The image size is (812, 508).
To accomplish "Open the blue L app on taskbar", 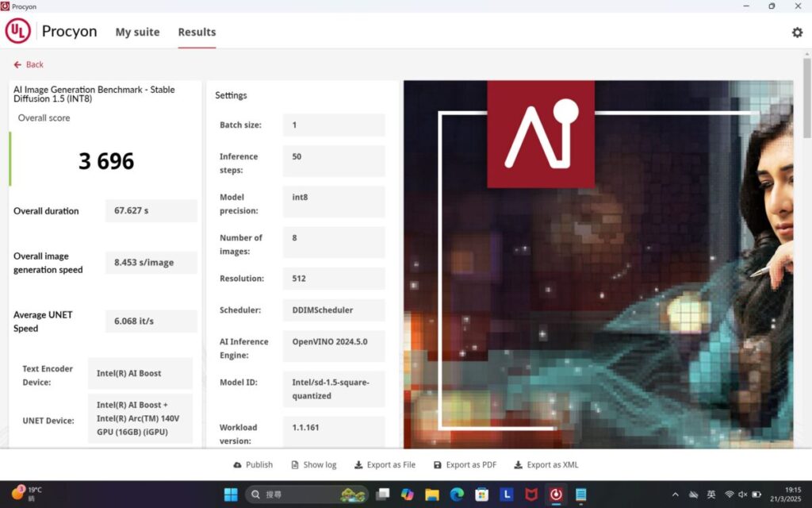I will [x=507, y=495].
